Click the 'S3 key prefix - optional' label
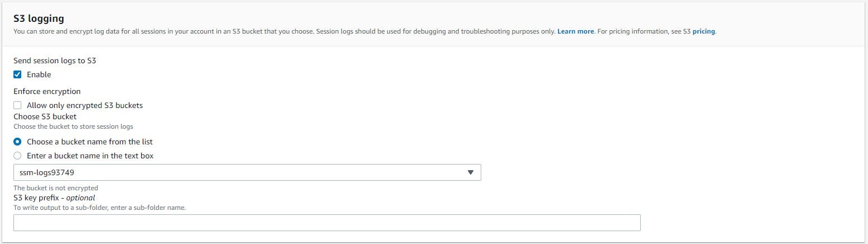This screenshot has width=868, height=244. click(54, 198)
